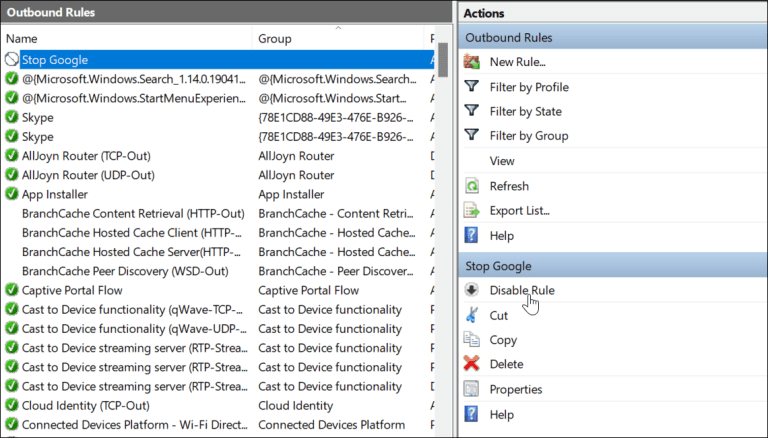Click the red Delete X icon
This screenshot has height=438, width=768.
pos(472,365)
